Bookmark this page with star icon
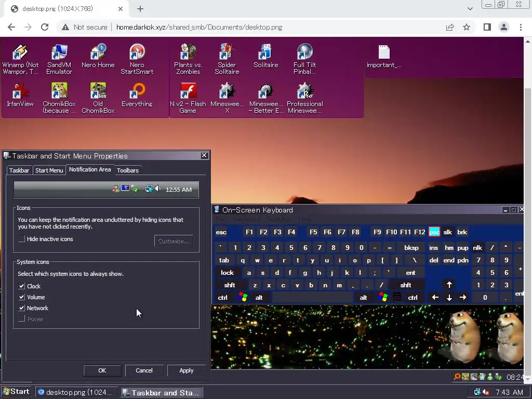The width and height of the screenshot is (532, 399). pos(467,27)
